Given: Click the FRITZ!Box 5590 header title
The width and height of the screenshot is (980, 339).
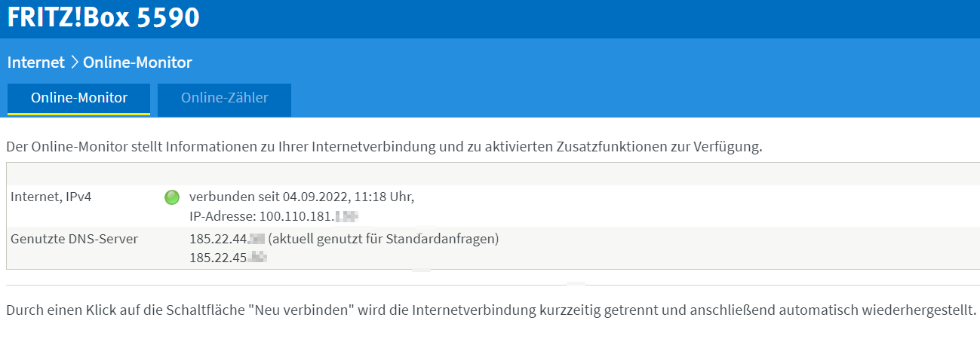Looking at the screenshot, I should 103,18.
